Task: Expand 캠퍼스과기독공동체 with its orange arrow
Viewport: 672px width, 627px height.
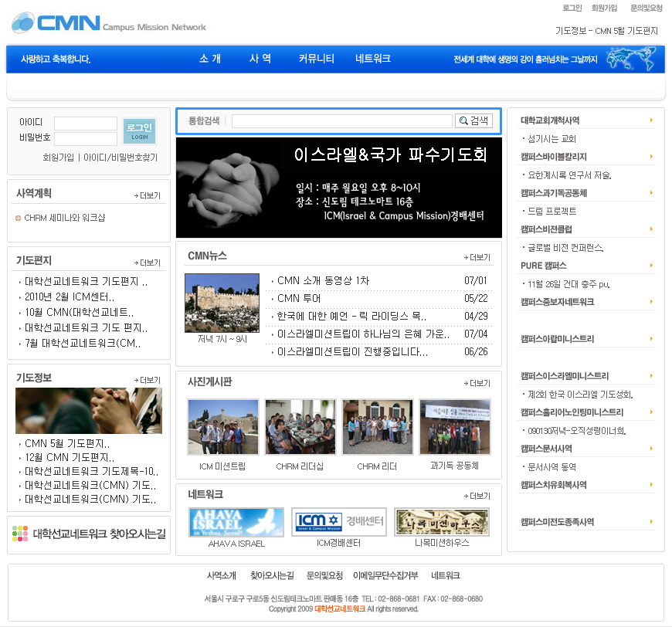Action: click(651, 193)
